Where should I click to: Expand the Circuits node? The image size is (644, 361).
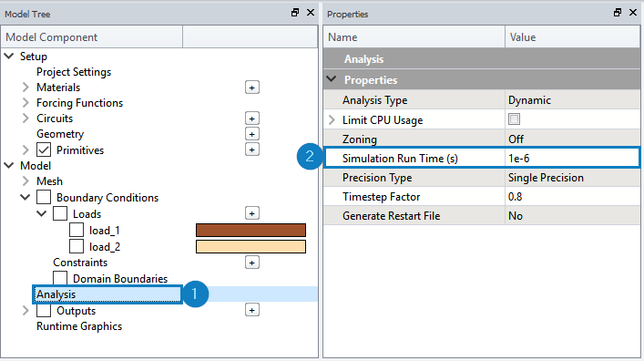click(26, 119)
